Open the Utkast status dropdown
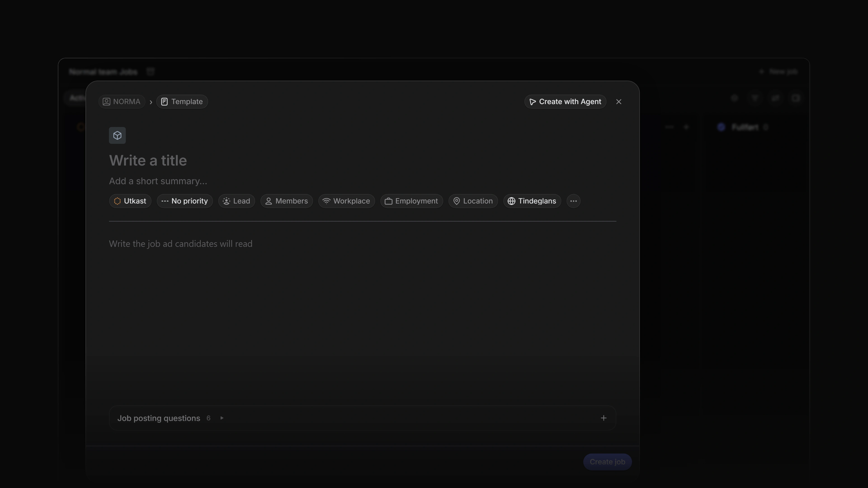Viewport: 868px width, 488px height. click(130, 201)
